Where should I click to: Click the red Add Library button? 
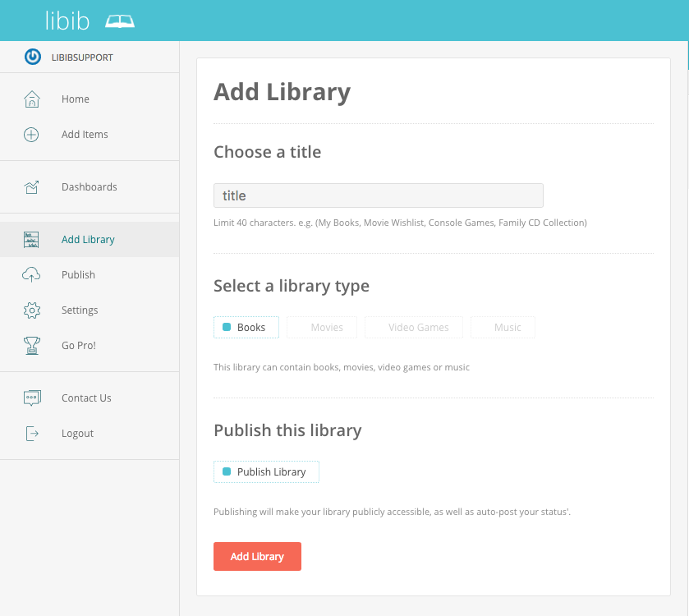[257, 557]
